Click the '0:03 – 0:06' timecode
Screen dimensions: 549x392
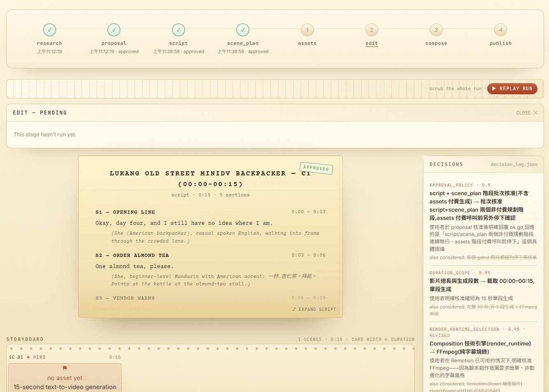click(308, 255)
